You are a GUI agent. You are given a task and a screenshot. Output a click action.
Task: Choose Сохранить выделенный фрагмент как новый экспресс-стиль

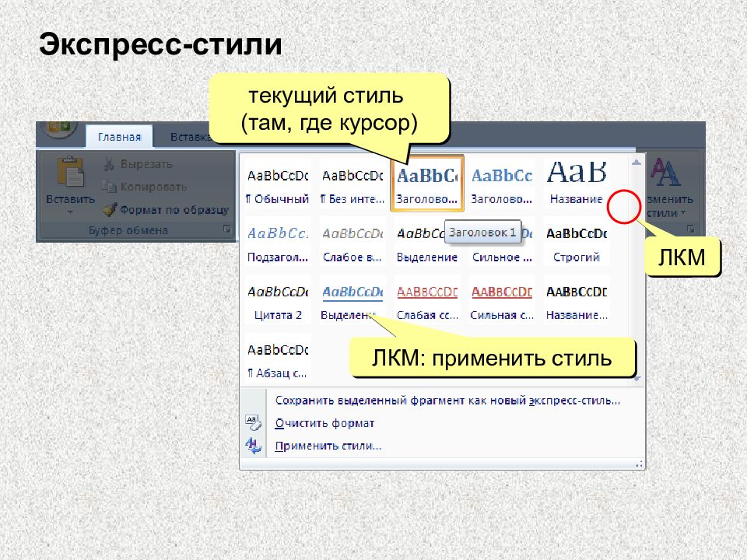pos(448,401)
